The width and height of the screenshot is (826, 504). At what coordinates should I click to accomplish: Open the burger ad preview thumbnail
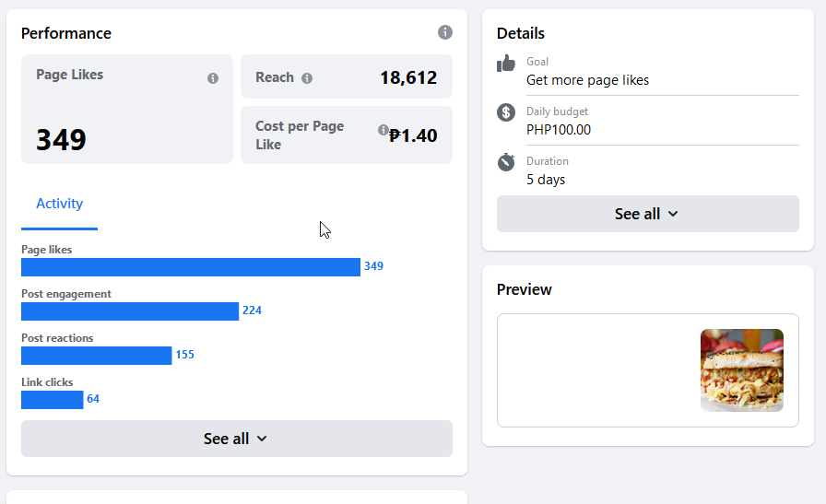point(741,370)
